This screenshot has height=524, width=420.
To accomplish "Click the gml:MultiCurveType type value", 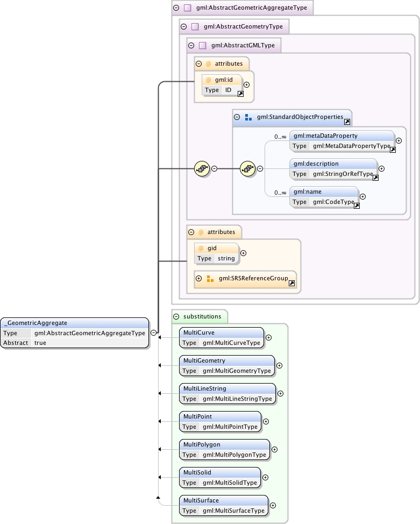I will pos(232,343).
